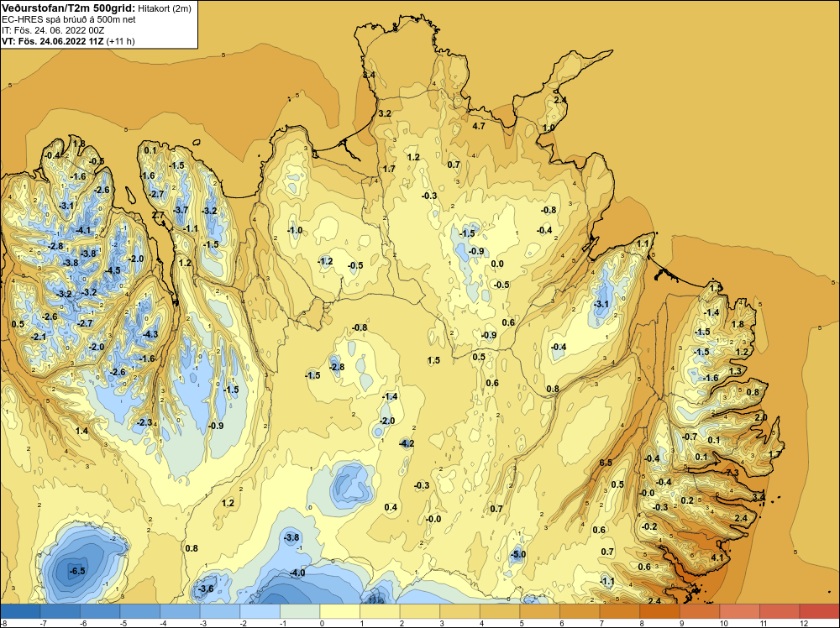Select the legend swatch between -5 and -4
840x628 pixels.
coord(140,611)
